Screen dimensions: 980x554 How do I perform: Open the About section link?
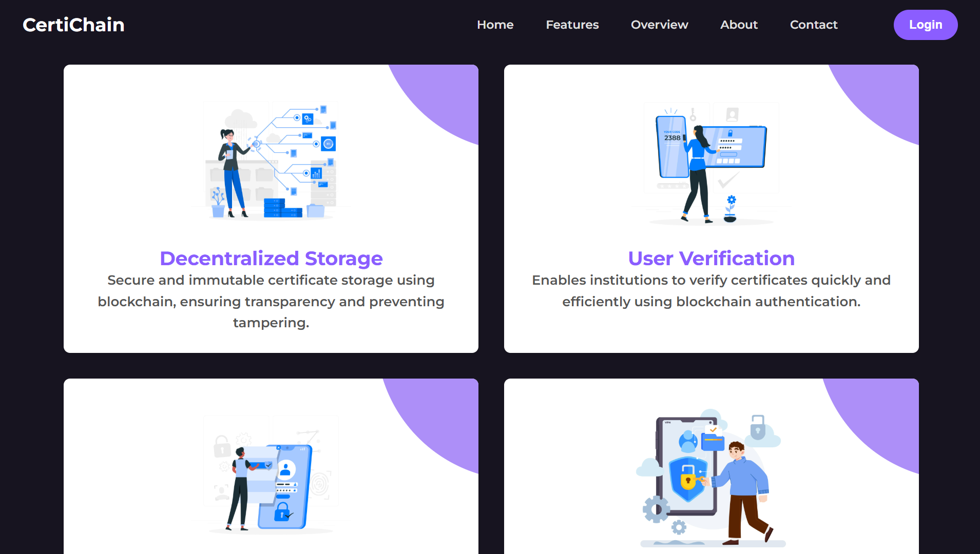[x=739, y=25]
